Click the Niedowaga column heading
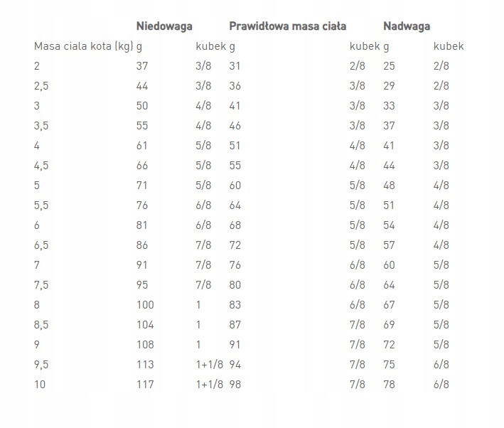 click(165, 26)
